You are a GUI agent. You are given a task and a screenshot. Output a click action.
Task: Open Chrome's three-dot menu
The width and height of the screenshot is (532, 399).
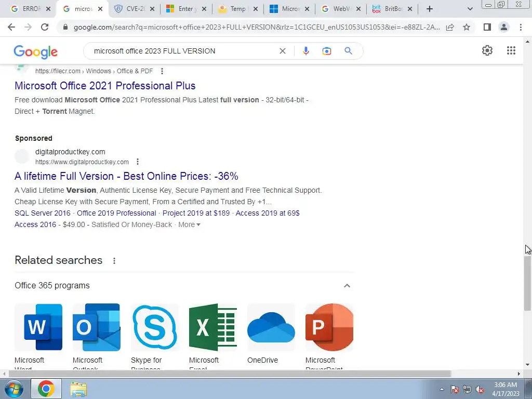pyautogui.click(x=521, y=27)
